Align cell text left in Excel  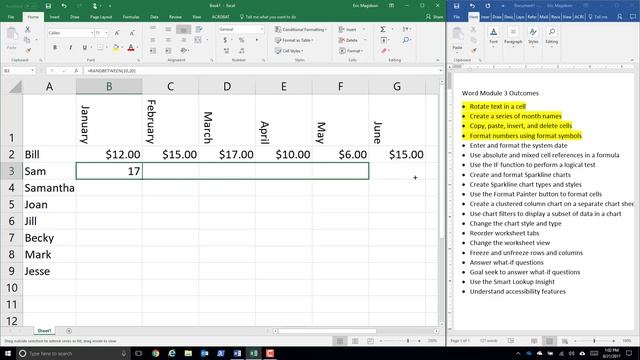pyautogui.click(x=153, y=40)
